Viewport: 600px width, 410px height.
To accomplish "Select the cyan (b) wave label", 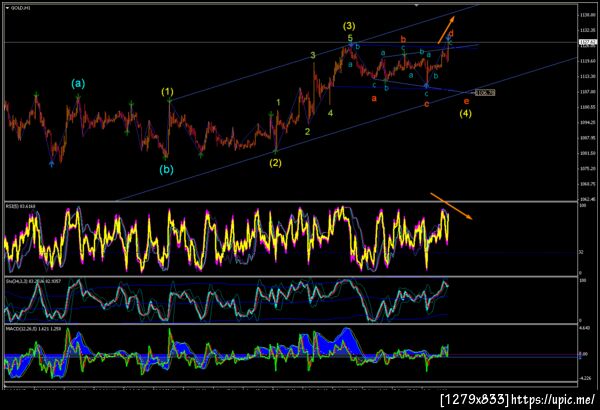I will pos(166,170).
